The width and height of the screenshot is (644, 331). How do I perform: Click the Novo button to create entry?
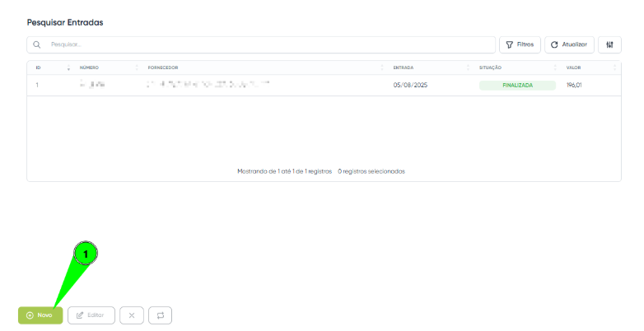coord(40,315)
